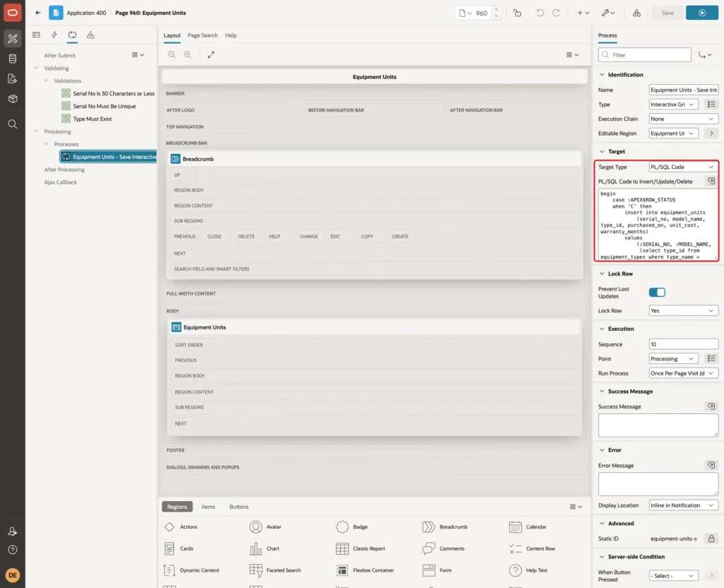
Task: Open SQL Workshop database icon
Action: (13, 59)
